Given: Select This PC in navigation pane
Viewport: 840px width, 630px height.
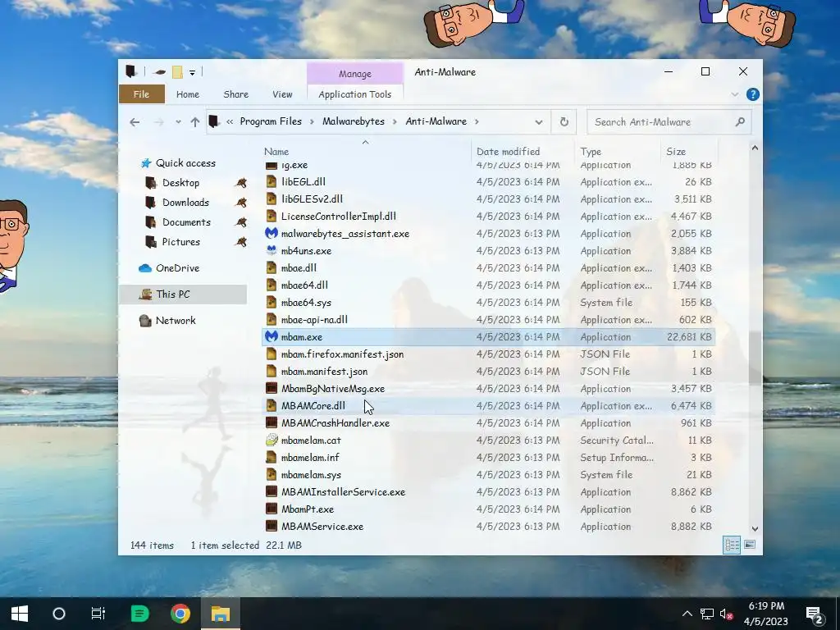Looking at the screenshot, I should click(x=183, y=294).
